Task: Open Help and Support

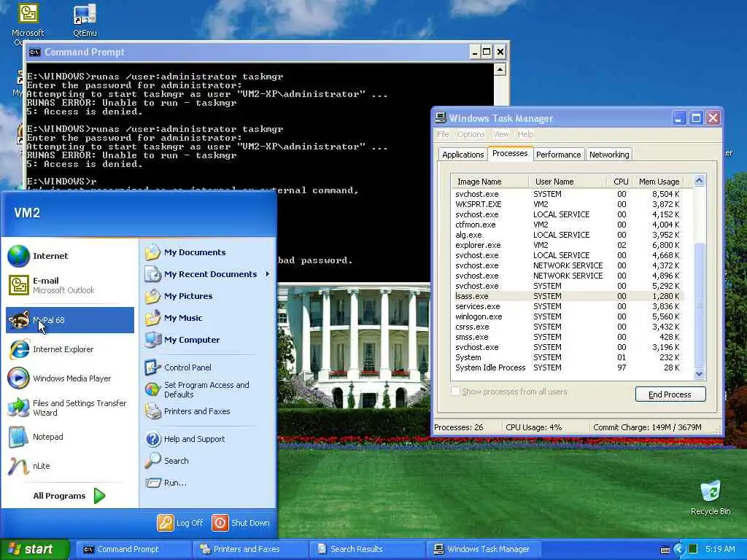Action: 208,438
